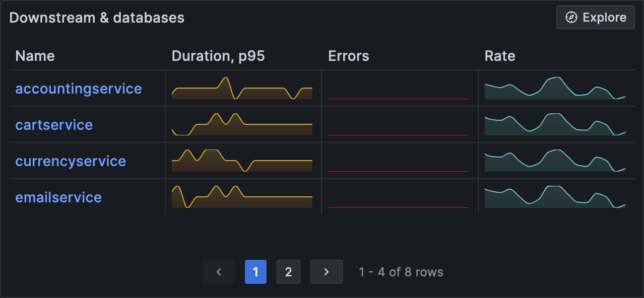Click the Errors column header
This screenshot has width=644, height=298.
349,56
